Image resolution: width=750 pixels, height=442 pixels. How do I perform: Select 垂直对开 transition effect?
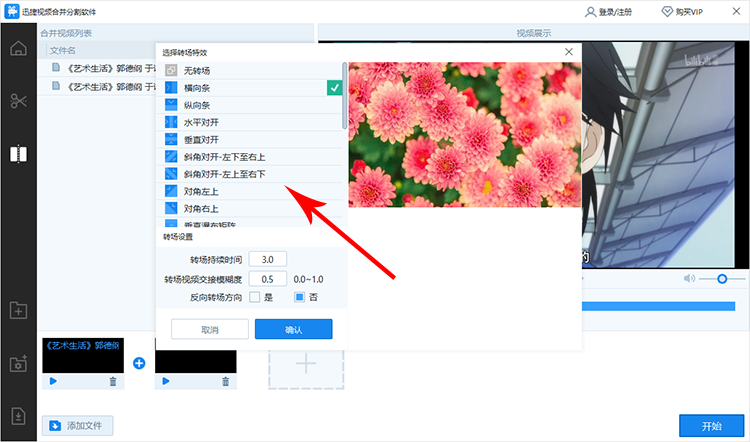point(250,139)
